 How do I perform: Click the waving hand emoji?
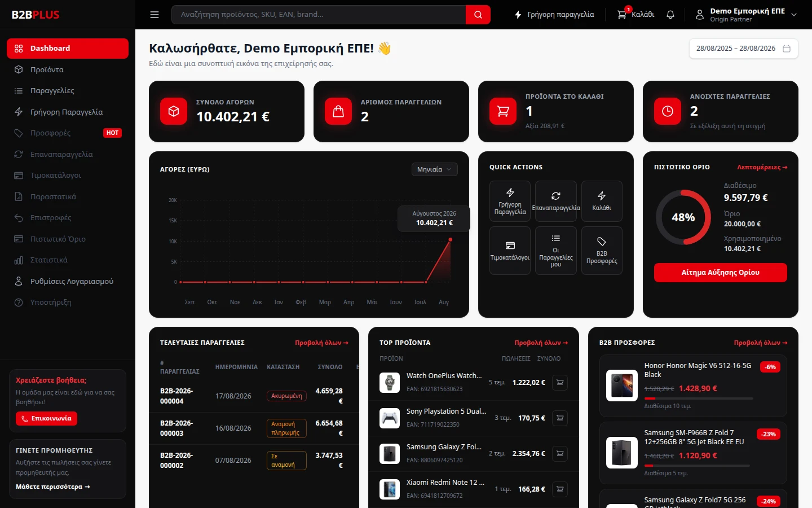point(385,49)
